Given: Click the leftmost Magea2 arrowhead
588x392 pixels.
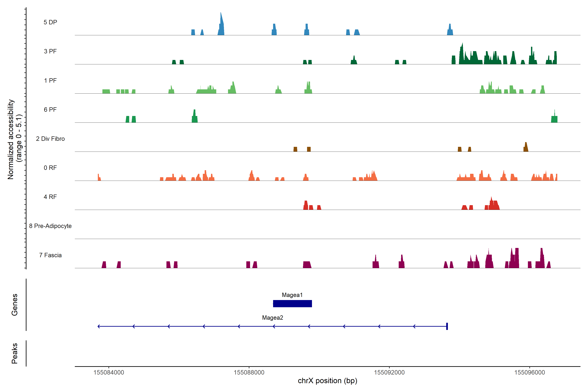Looking at the screenshot, I should pos(99,326).
